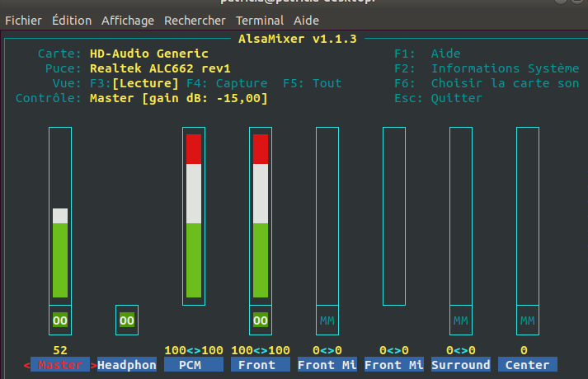Click the Center volume value 0

(524, 350)
